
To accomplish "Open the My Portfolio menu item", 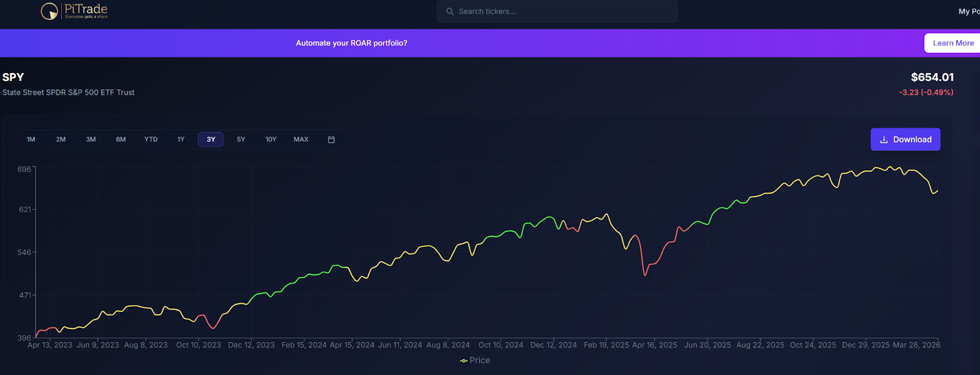I will [969, 12].
